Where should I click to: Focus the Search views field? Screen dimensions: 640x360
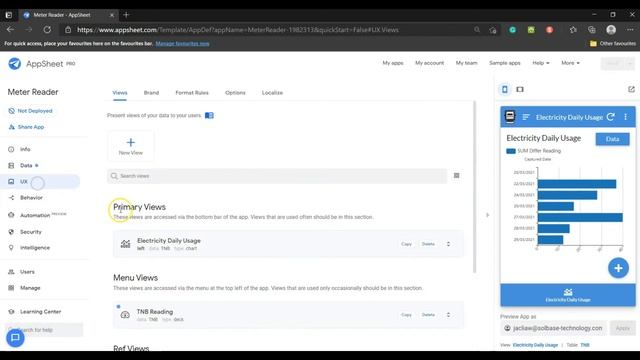pos(277,176)
